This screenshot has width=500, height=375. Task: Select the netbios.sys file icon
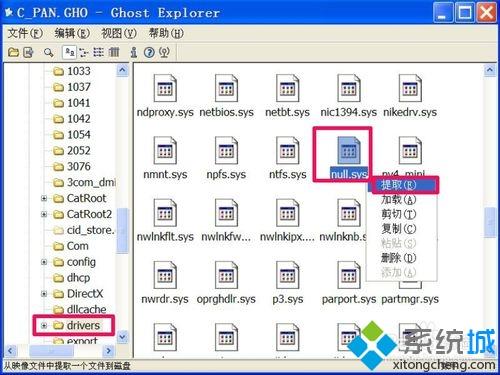coord(226,88)
